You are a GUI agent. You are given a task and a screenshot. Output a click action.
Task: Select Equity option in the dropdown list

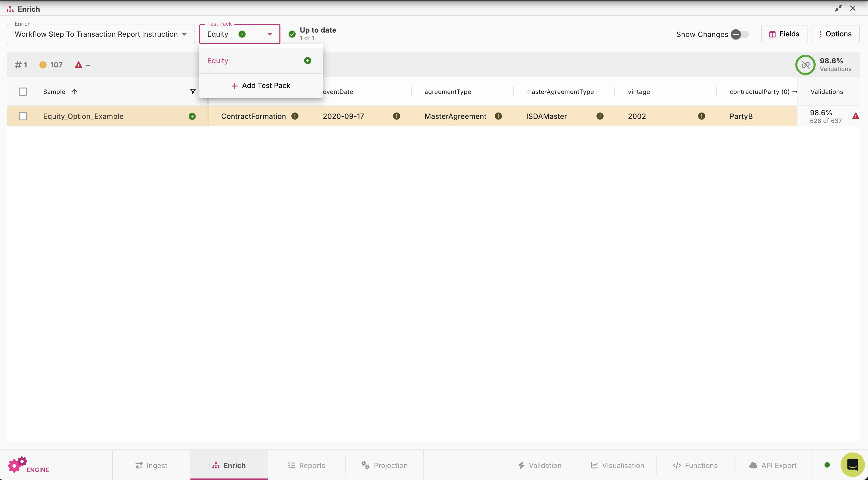pos(261,61)
